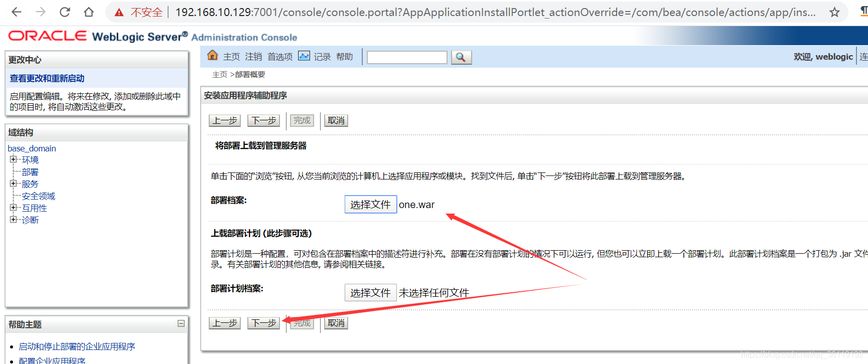Click the top 下一步 button
Image resolution: width=868 pixels, height=364 pixels.
click(263, 120)
